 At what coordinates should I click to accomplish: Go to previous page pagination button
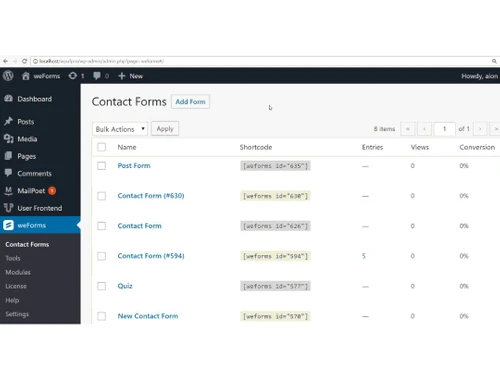tap(424, 129)
